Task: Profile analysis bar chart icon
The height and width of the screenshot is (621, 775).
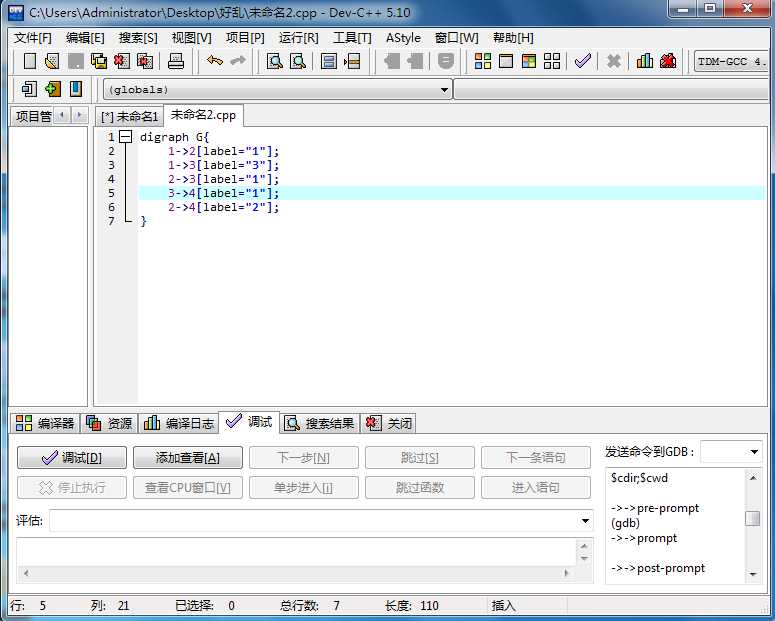Action: (x=645, y=61)
